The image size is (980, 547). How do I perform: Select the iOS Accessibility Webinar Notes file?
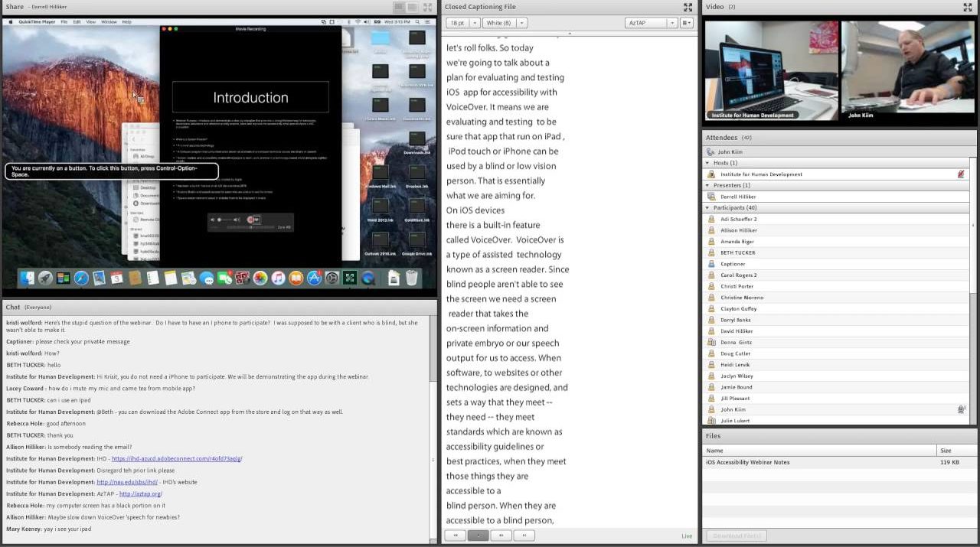747,462
